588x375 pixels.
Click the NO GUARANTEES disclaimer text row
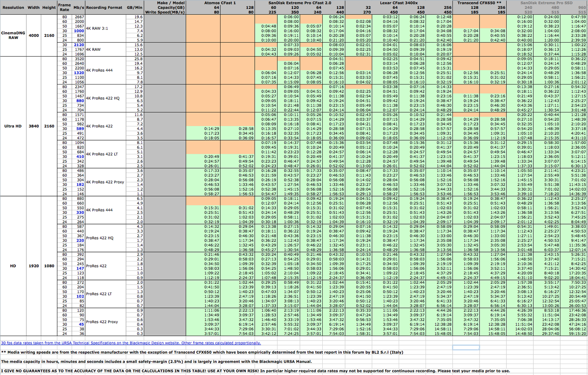click(x=255, y=371)
